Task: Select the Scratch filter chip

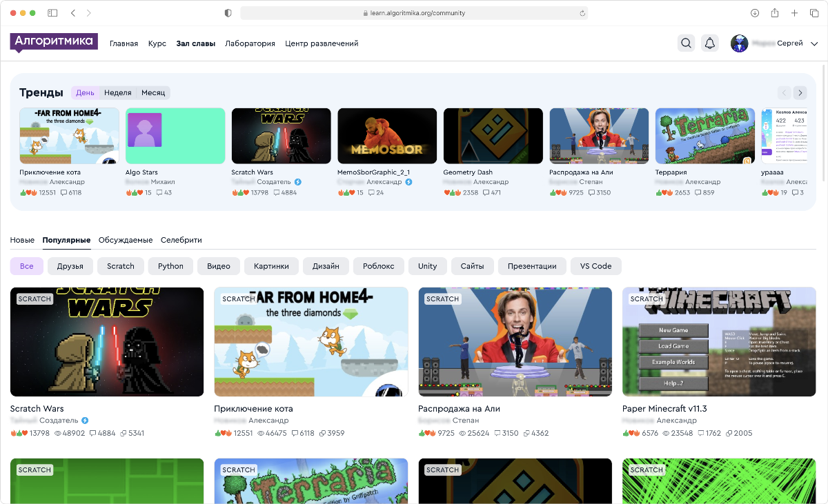Action: 121,266
